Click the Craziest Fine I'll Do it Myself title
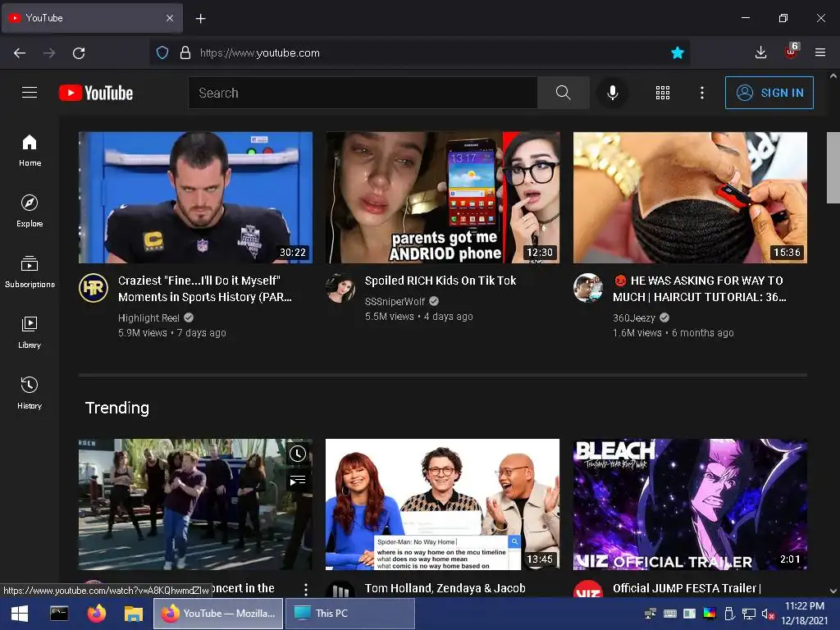The image size is (840, 630). 205,289
